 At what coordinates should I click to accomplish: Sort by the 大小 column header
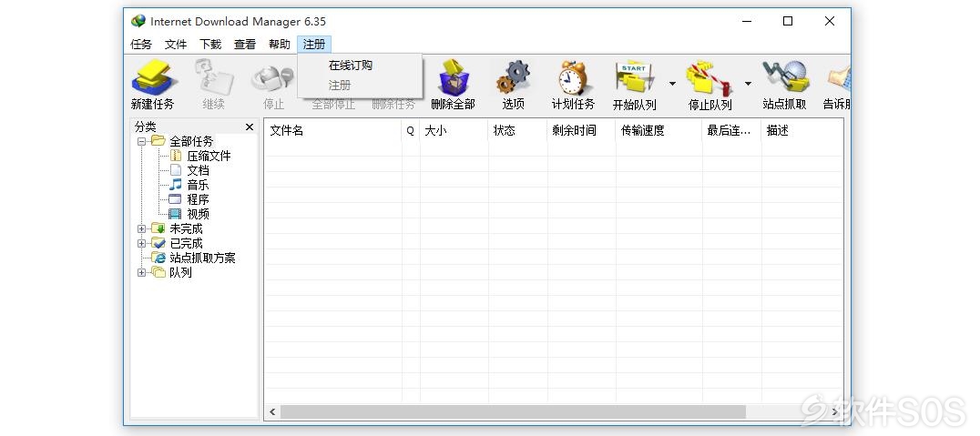[454, 130]
